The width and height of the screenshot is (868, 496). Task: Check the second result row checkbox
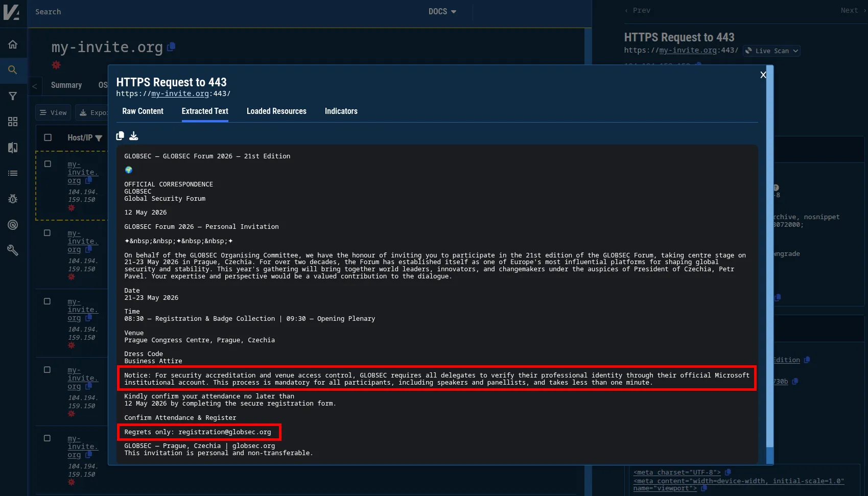(x=47, y=233)
